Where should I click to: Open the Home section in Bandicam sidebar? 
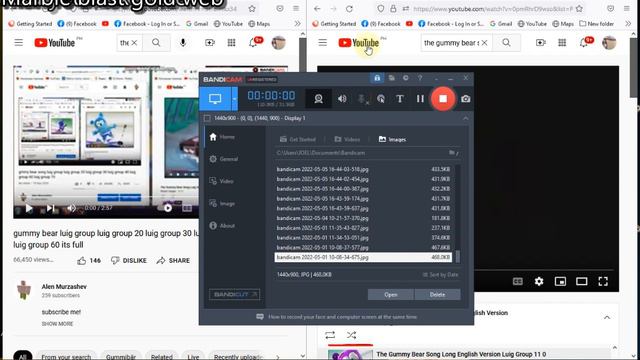pyautogui.click(x=222, y=137)
